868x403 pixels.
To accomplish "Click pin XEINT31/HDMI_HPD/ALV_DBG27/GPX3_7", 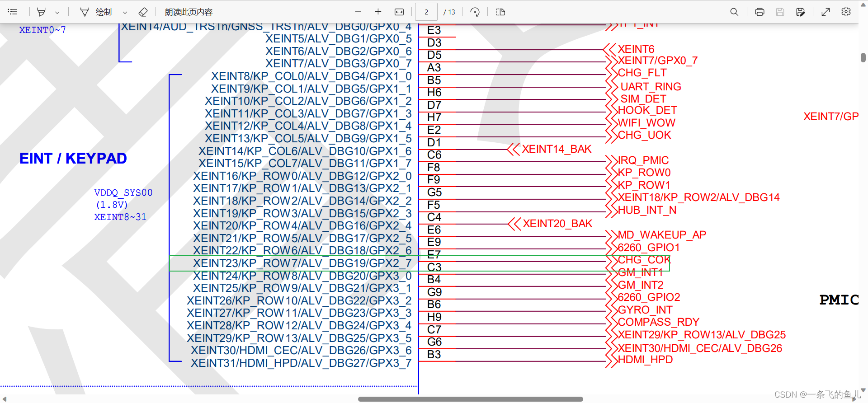I will (301, 363).
